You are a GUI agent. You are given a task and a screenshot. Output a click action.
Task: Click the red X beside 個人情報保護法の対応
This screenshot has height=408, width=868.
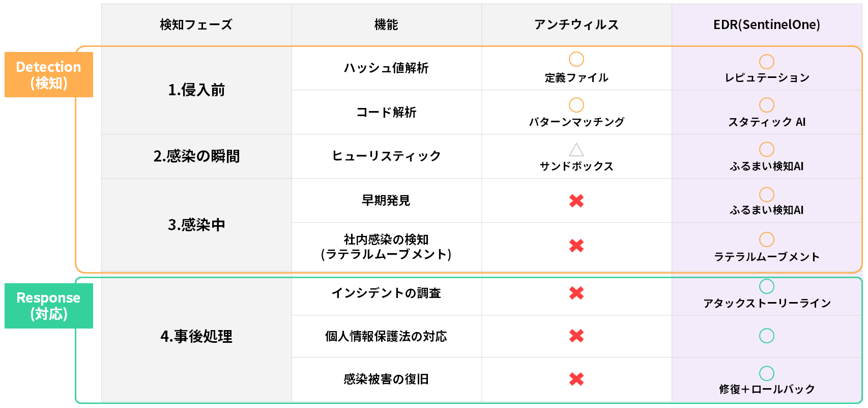[576, 336]
